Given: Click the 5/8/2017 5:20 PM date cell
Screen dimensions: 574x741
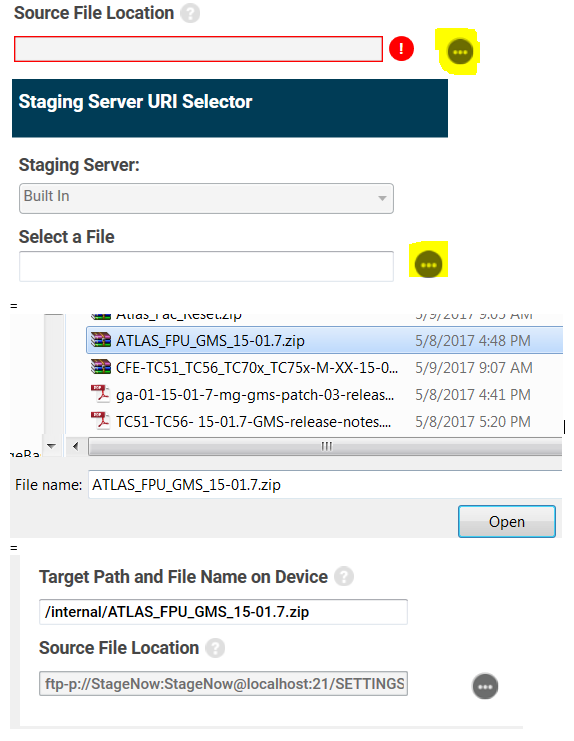Looking at the screenshot, I should pos(473,422).
